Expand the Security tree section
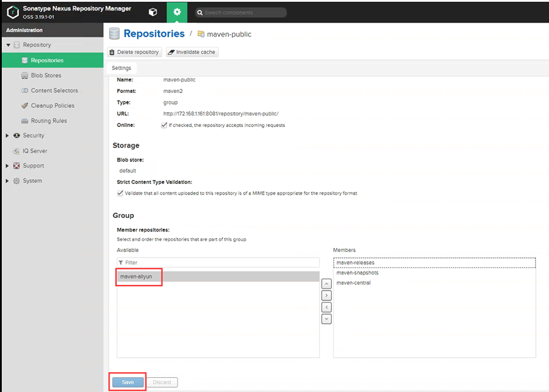Image resolution: width=549 pixels, height=392 pixels. (7, 136)
